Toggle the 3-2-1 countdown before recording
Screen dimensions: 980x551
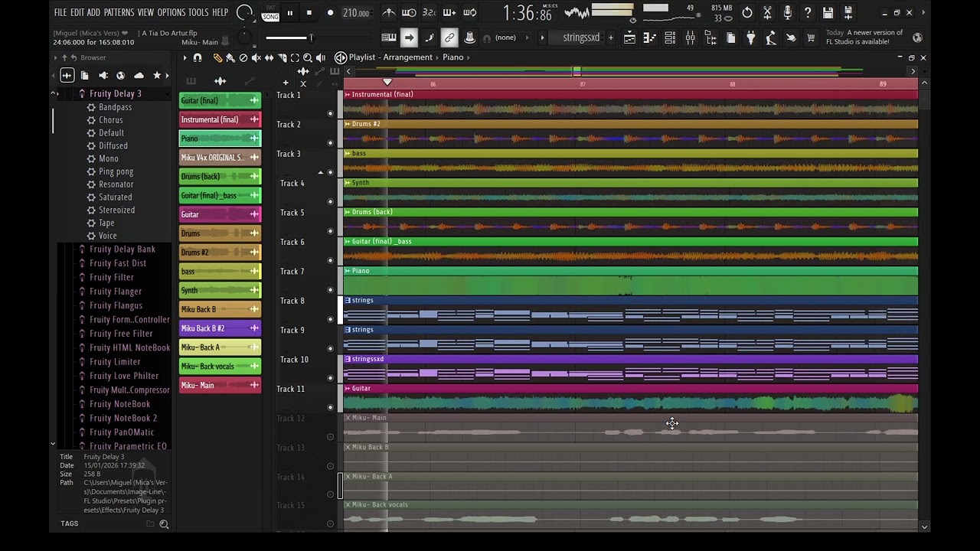pos(429,12)
